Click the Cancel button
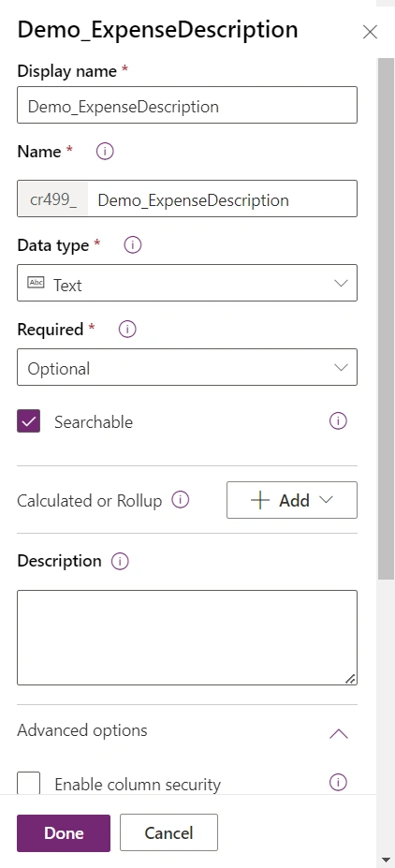 click(168, 832)
